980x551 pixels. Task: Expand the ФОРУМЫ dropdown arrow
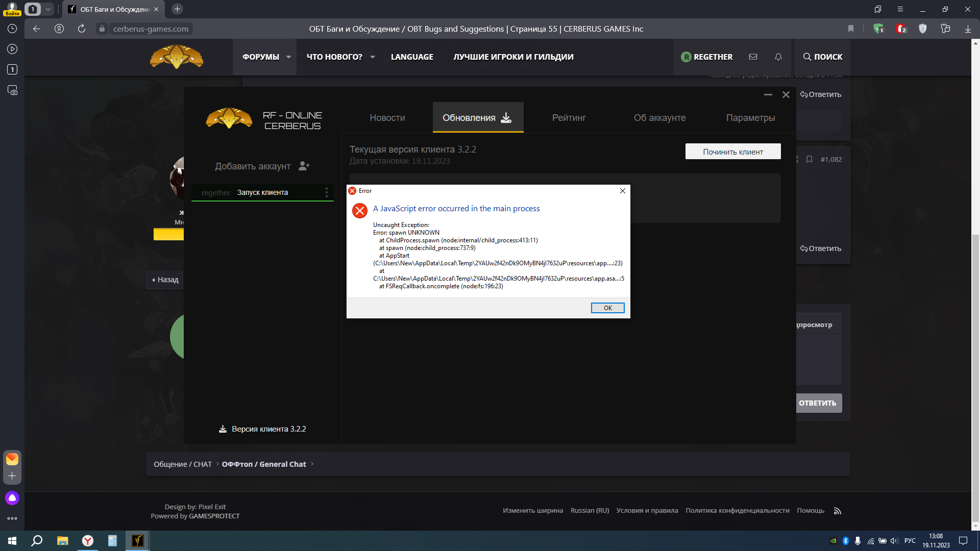point(289,57)
